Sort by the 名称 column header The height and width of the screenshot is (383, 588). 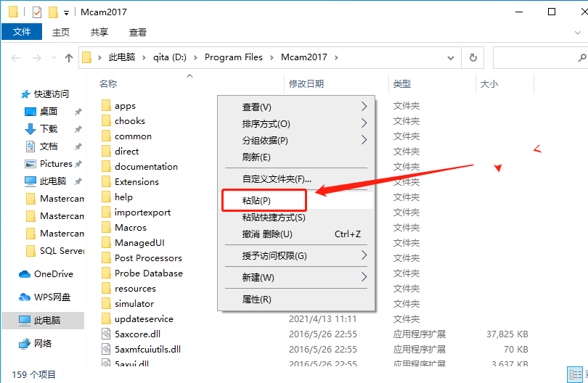pos(108,83)
